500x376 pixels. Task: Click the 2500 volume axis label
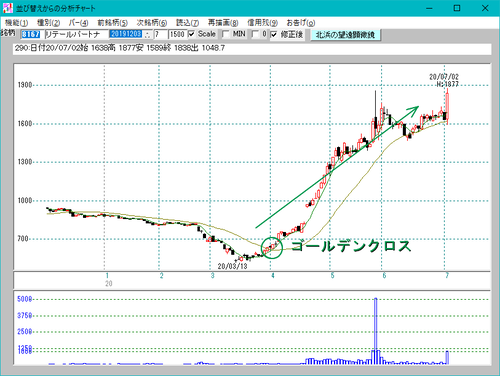25,332
